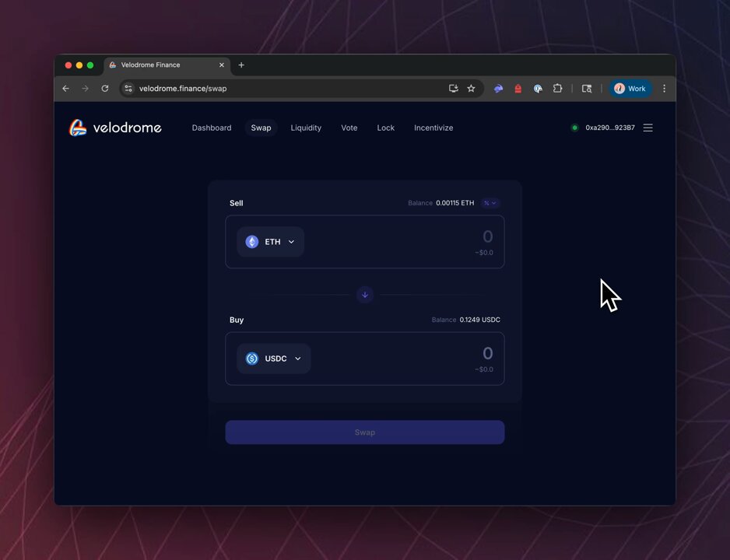Image resolution: width=730 pixels, height=560 pixels.
Task: Open the round white-and-blue extension
Action: tap(538, 89)
